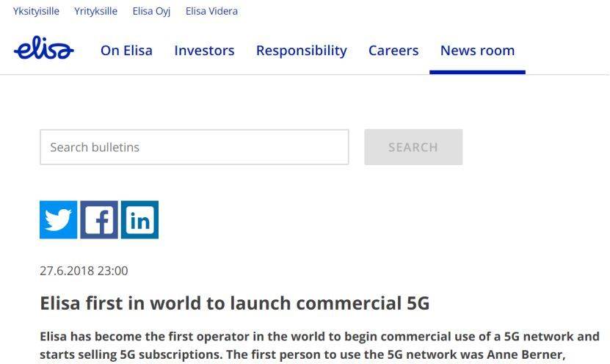610x364 pixels.
Task: Share the bulletin on Facebook
Action: (x=99, y=219)
